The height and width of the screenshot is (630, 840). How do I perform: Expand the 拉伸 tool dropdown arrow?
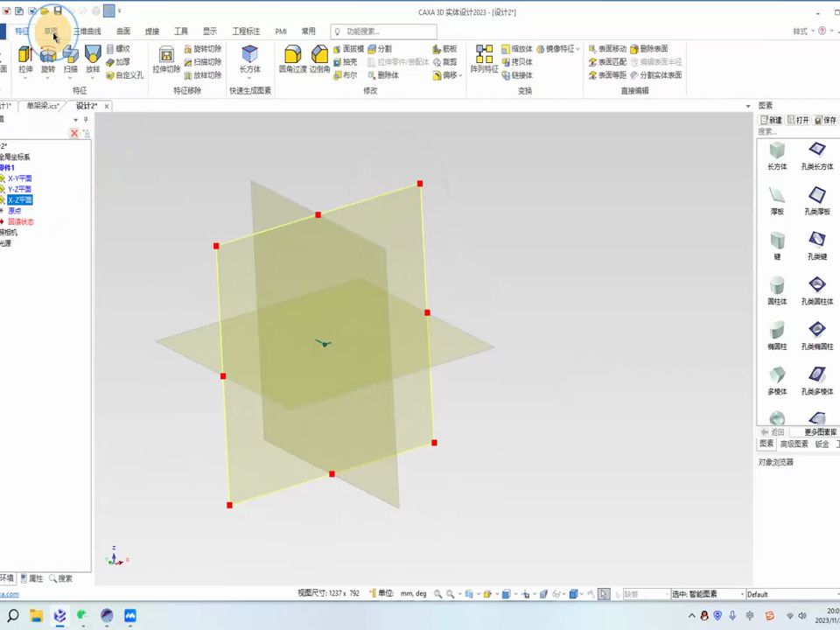click(x=24, y=76)
